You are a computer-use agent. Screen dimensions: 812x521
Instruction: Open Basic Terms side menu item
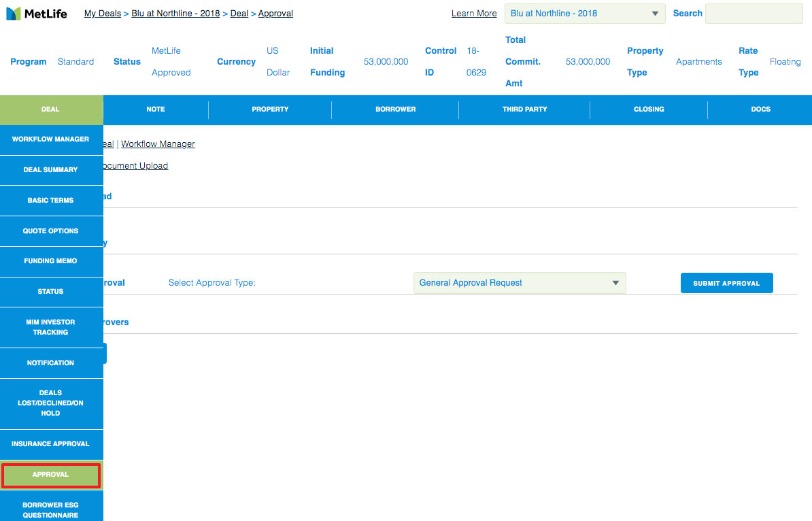(x=51, y=201)
